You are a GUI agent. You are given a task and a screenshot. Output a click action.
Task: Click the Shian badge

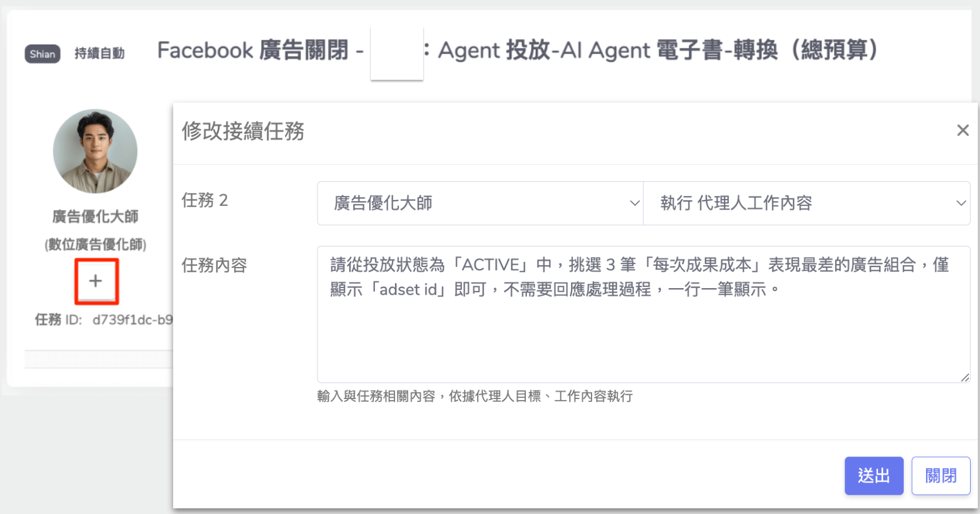42,54
